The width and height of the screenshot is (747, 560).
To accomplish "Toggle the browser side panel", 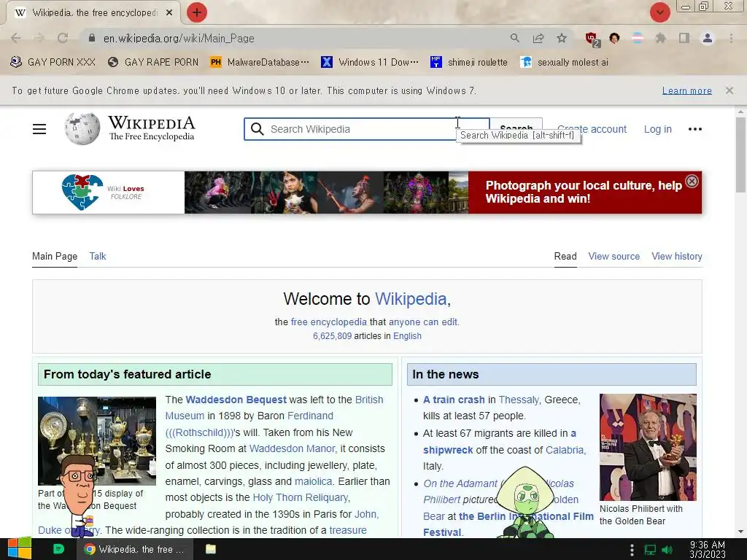I will click(684, 38).
